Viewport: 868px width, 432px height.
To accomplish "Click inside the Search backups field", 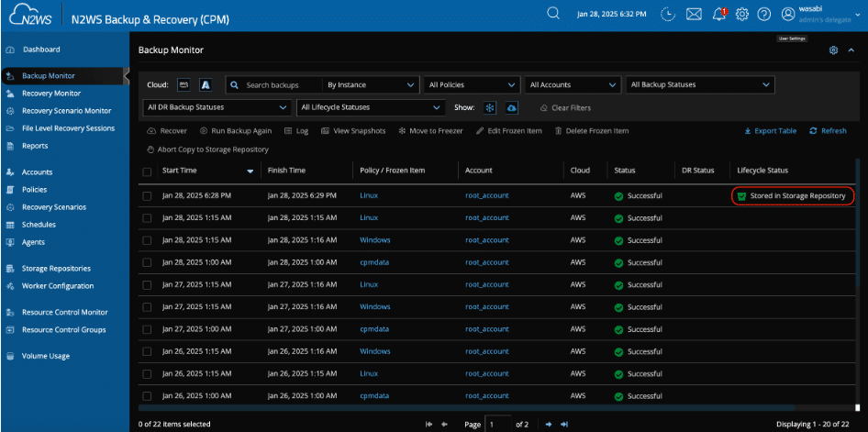I will coord(274,85).
